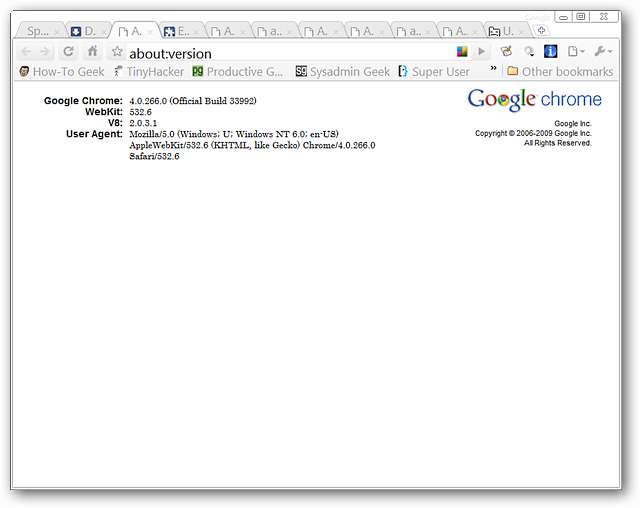Click the 'Mozilla/5.0 (Windows; U; Windows NT 6.0; en-US)' line

pos(234,134)
